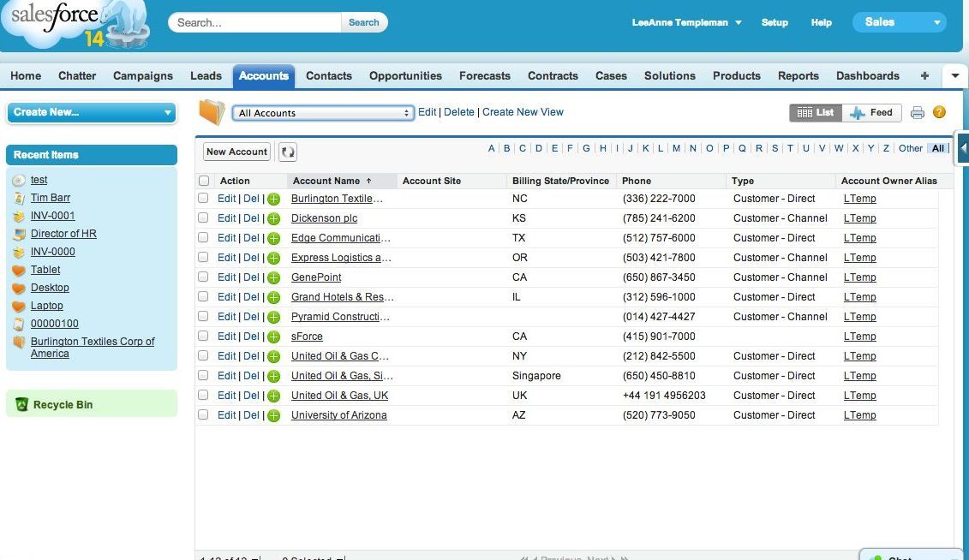
Task: Click the icon beside Tablet recent item
Action: click(x=19, y=270)
